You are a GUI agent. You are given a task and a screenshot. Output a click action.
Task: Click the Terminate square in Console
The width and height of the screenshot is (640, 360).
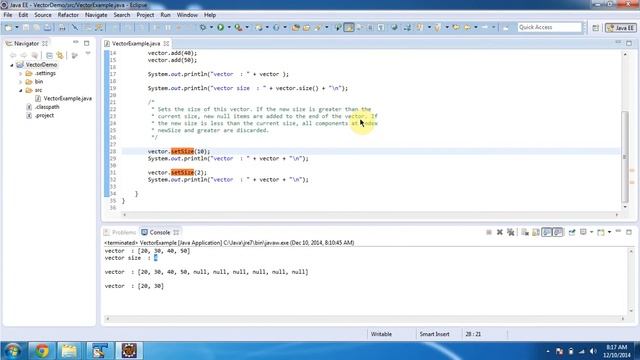pos(489,232)
